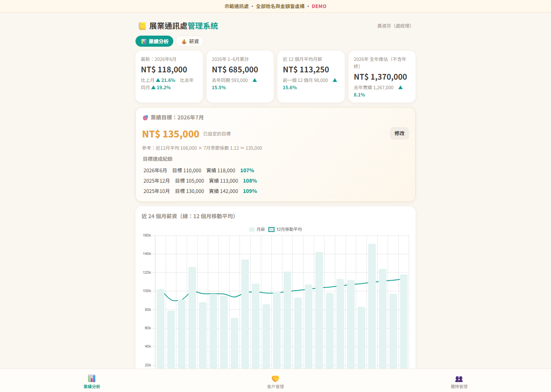Click the 2026年6月 goal record row
551x392 pixels.
(199, 170)
